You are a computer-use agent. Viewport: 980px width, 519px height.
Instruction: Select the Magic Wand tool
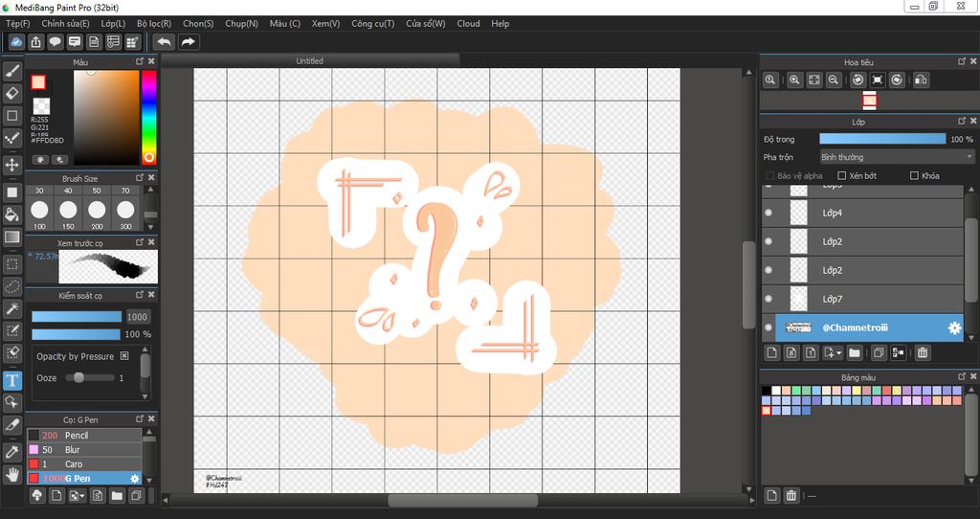click(11, 308)
